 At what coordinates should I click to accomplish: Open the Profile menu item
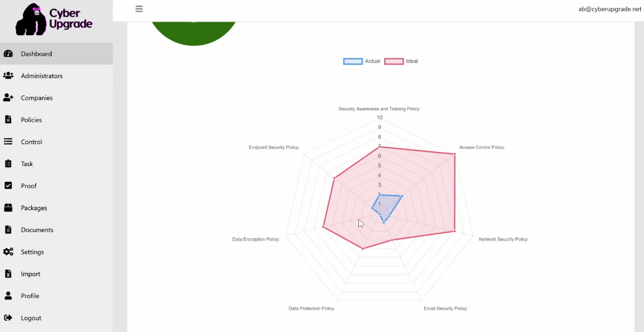(30, 296)
